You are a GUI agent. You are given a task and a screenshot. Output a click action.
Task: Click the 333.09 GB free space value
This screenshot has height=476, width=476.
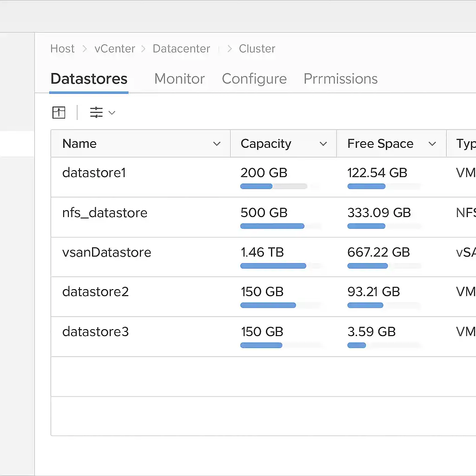[x=379, y=213]
